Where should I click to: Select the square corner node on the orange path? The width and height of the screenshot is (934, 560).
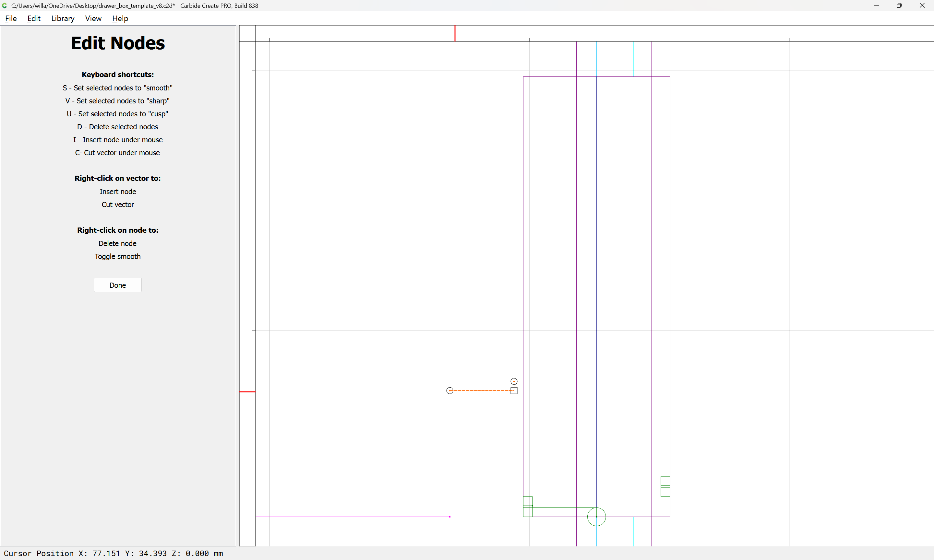coord(514,391)
